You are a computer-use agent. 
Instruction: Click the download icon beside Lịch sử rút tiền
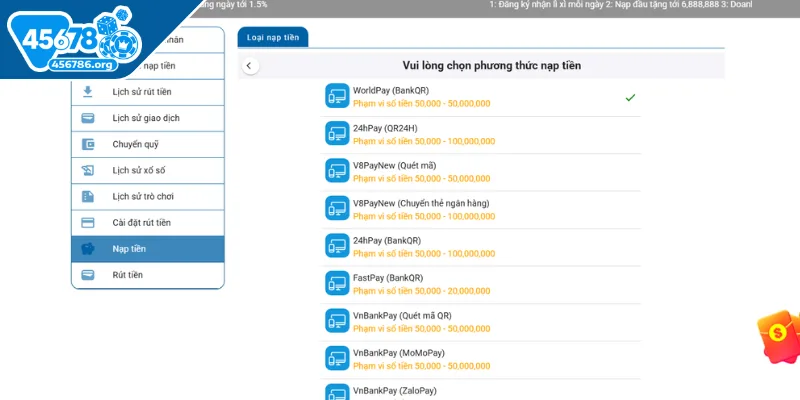pyautogui.click(x=88, y=92)
